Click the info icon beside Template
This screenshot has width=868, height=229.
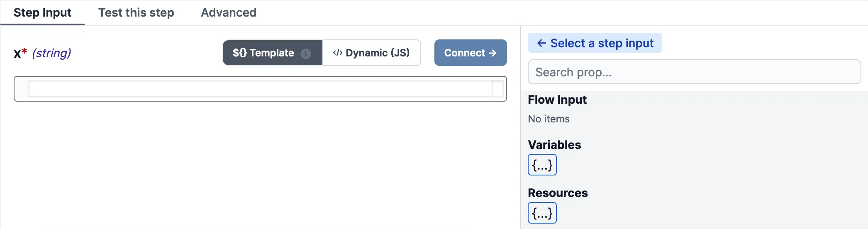[x=306, y=54]
